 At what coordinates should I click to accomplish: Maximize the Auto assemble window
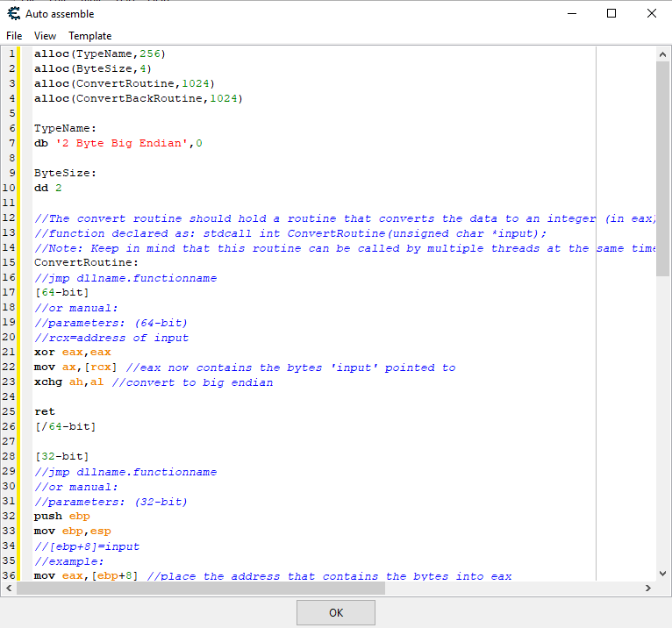(611, 13)
